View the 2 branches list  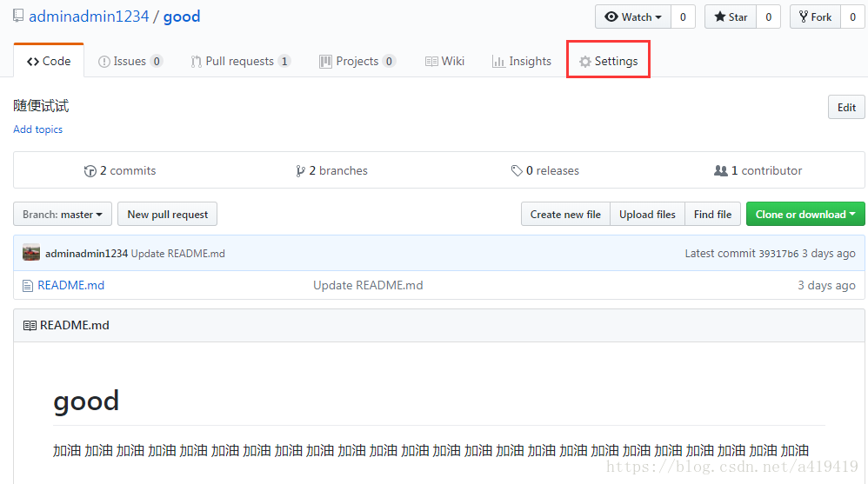[331, 171]
